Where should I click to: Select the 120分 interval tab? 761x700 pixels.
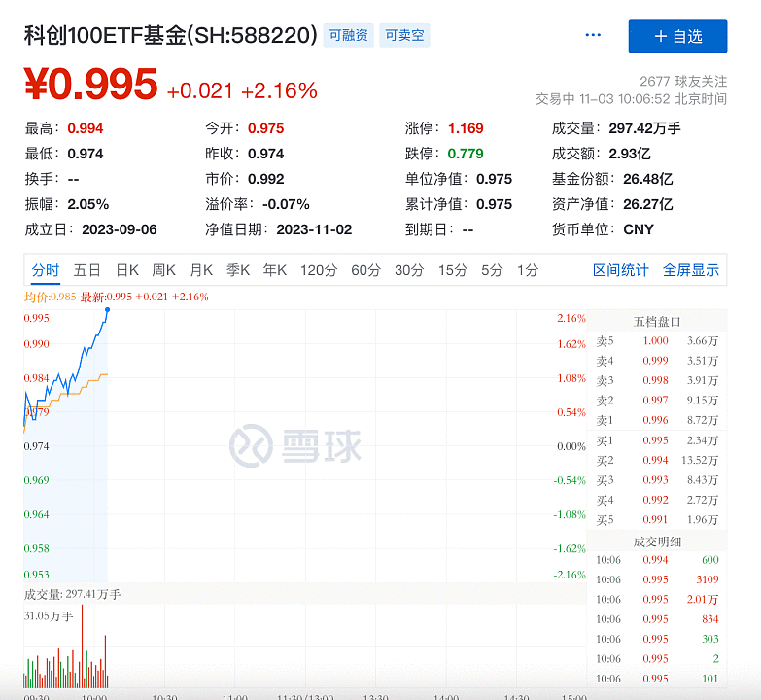[319, 270]
